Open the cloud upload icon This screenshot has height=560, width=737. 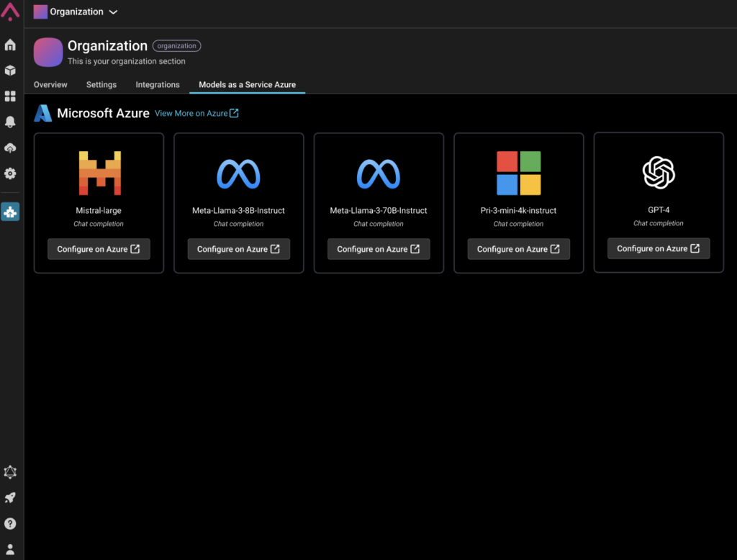[10, 148]
